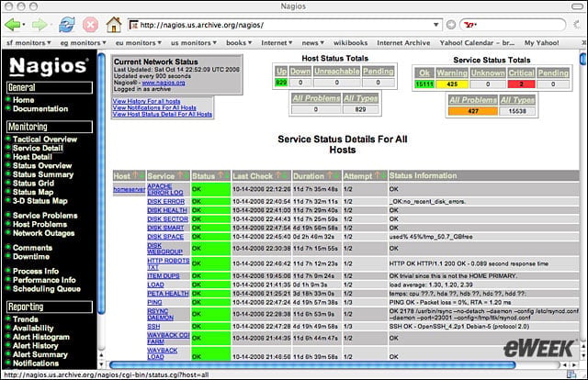The width and height of the screenshot is (588, 380).
Task: Focus the URL address field
Action: click(x=285, y=25)
